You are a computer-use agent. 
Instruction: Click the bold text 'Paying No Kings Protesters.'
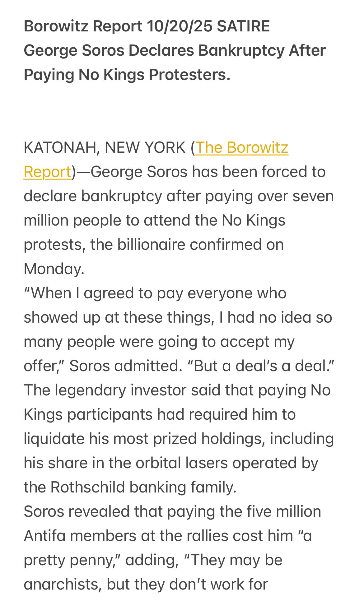pos(127,75)
